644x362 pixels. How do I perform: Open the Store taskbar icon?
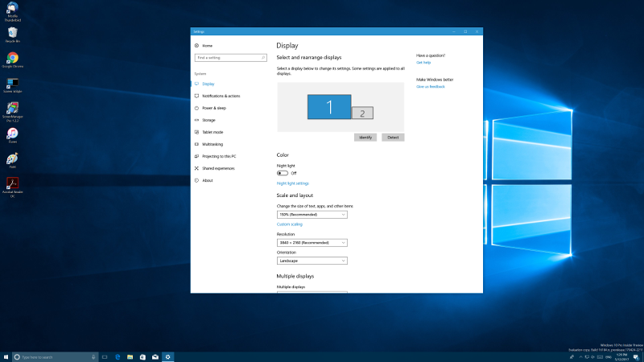coord(142,357)
